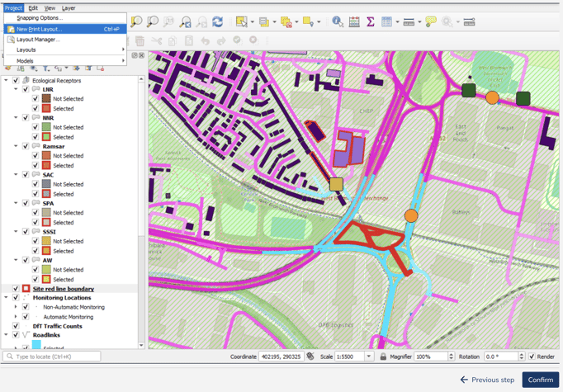563x392 pixels.
Task: Click the Statistical Summary sigma icon
Action: click(x=370, y=22)
